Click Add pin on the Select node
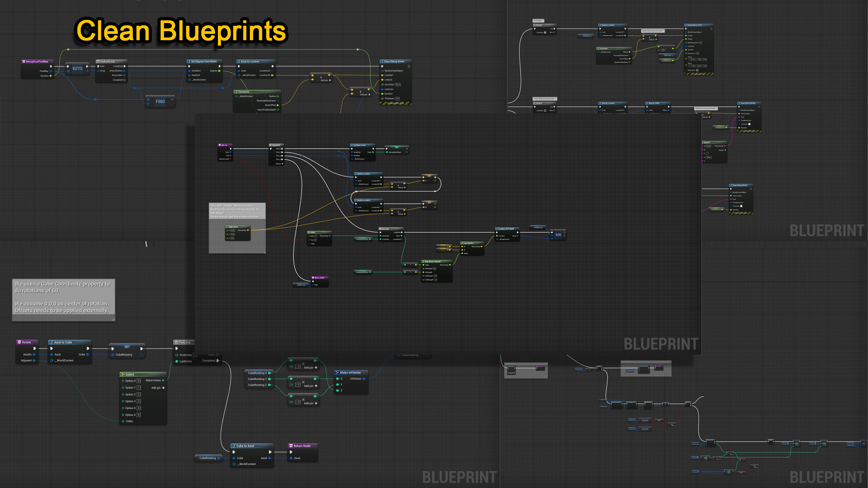This screenshot has width=868, height=488. click(x=158, y=388)
